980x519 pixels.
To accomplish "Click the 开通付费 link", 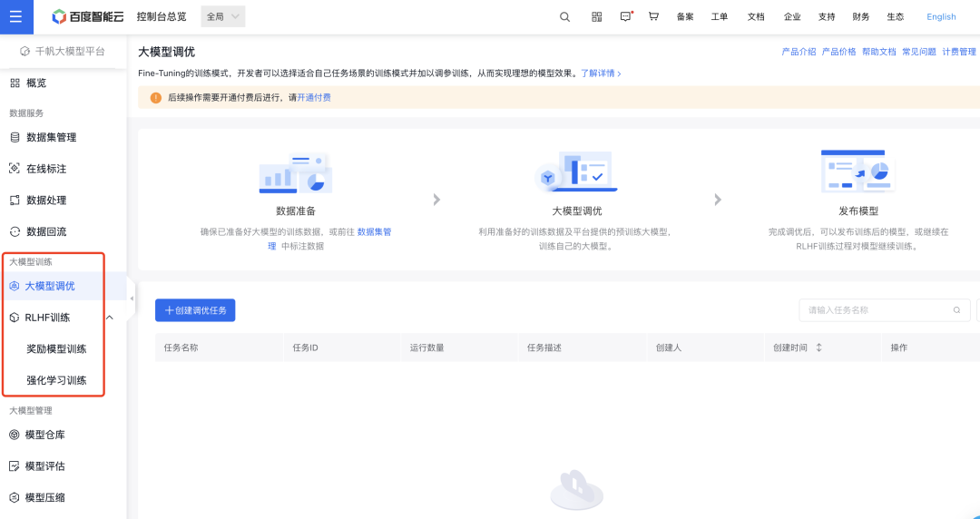I will (314, 97).
